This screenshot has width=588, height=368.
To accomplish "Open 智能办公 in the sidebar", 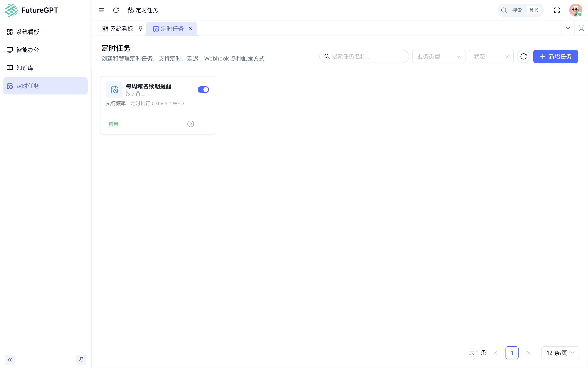I will click(x=46, y=50).
